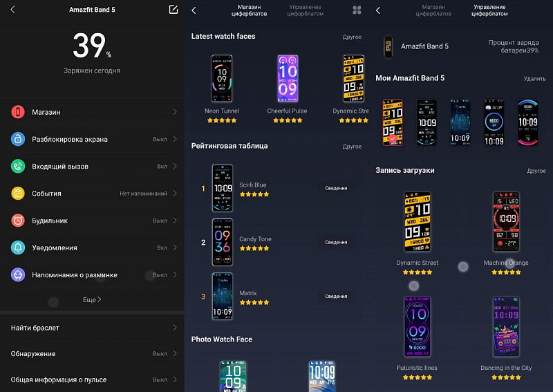The height and width of the screenshot is (392, 553).
Task: Open the Candy Tone ranked watch face thumbnail
Action: tap(222, 242)
